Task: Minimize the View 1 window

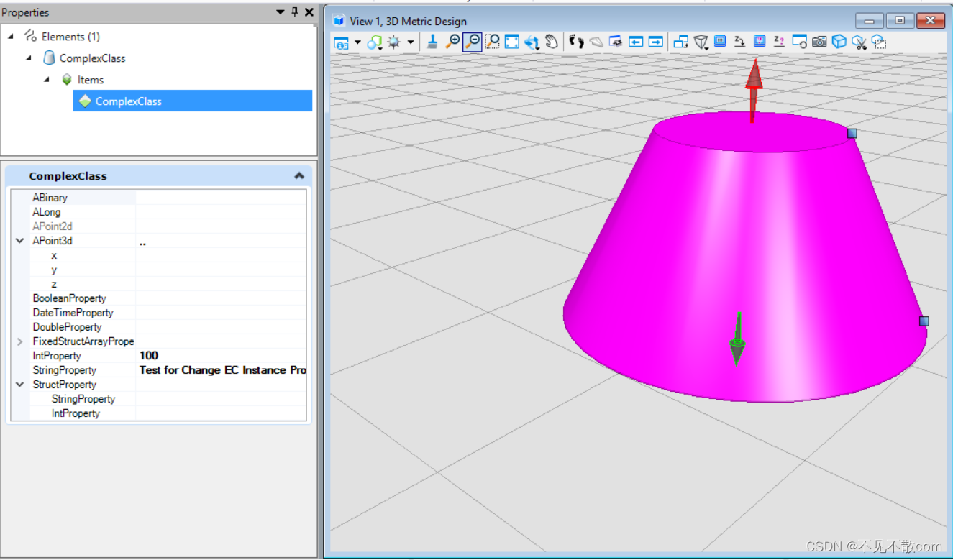Action: 870,21
